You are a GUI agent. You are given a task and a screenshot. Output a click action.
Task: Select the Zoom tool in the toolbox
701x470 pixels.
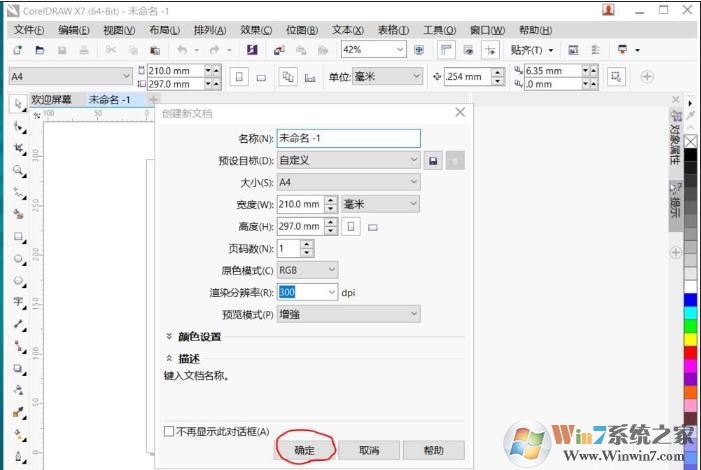coord(19,170)
